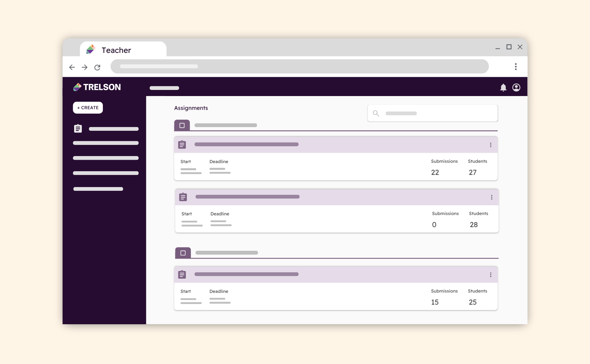590x364 pixels.
Task: Open the user account profile icon
Action: [x=516, y=88]
